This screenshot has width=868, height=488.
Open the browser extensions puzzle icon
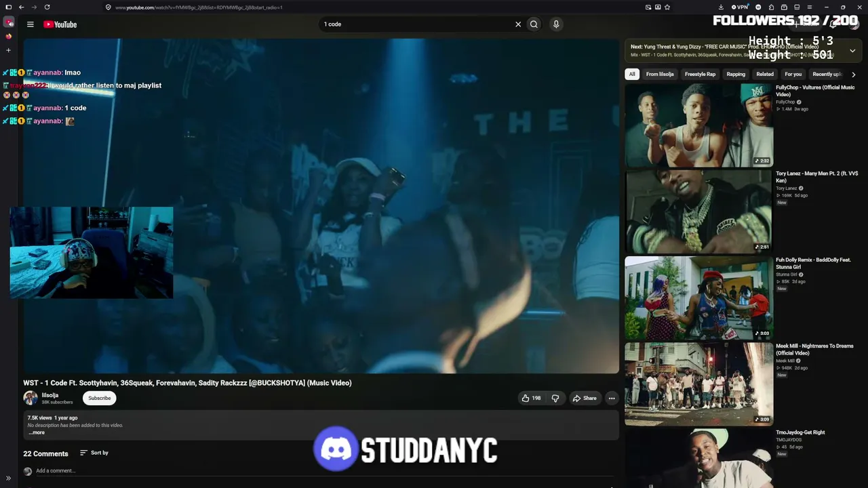pos(771,7)
